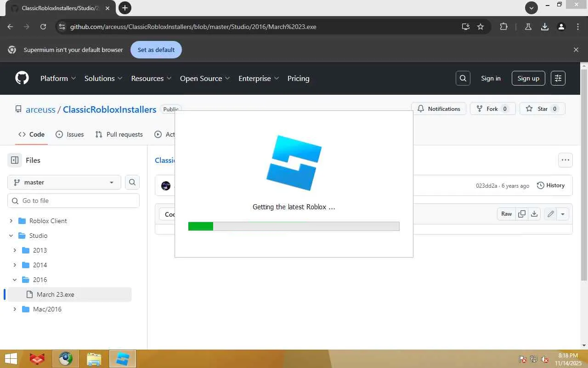The image size is (588, 368).
Task: Collapse the Studio folder chevron
Action: coord(11,236)
